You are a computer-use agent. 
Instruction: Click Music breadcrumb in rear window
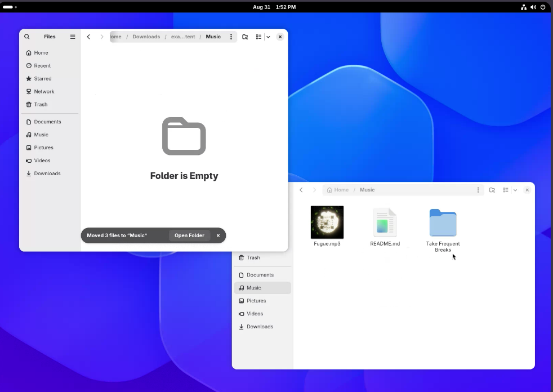click(367, 190)
